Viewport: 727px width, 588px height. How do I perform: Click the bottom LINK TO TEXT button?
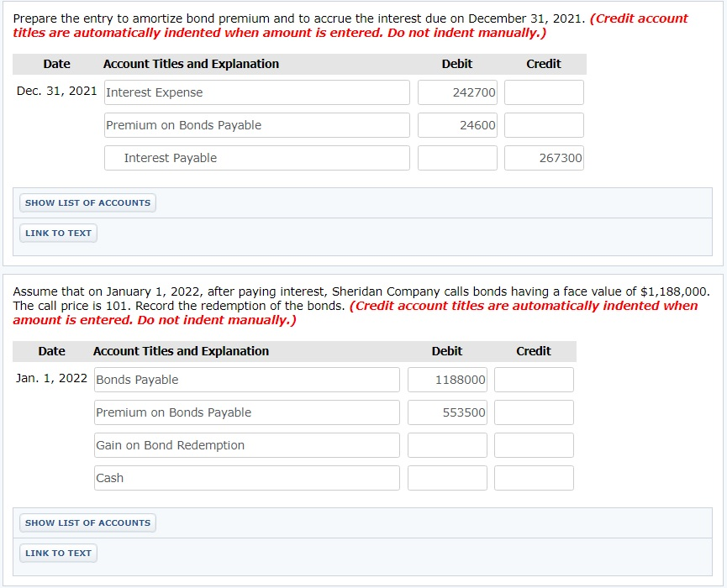pos(58,553)
